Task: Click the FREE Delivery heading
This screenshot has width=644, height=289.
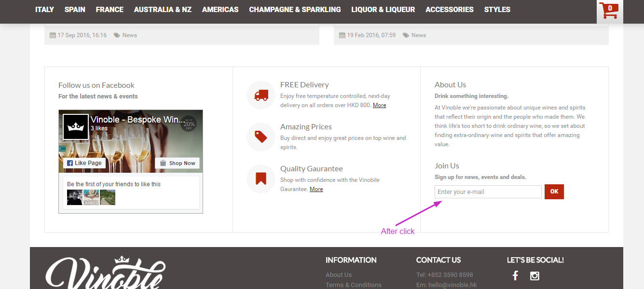Action: tap(304, 85)
